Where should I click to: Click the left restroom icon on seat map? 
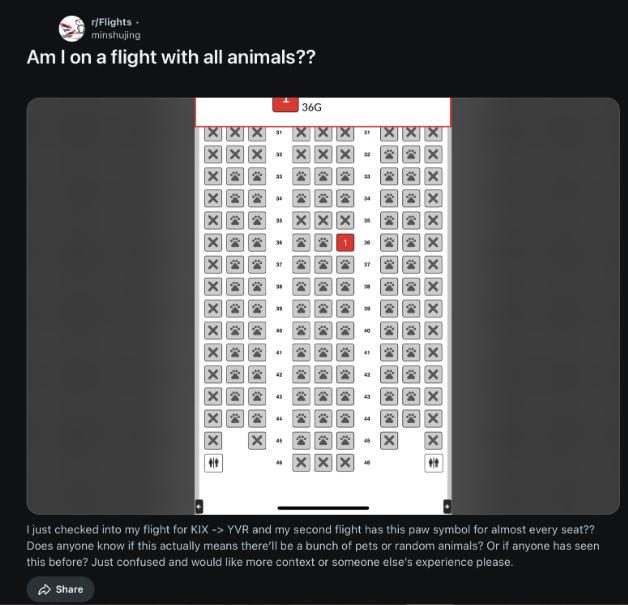(x=213, y=462)
